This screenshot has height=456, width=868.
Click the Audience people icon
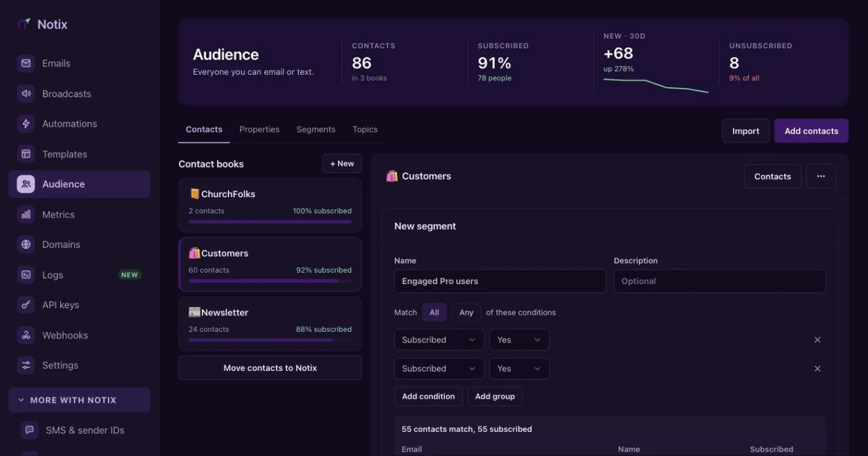[x=26, y=184]
